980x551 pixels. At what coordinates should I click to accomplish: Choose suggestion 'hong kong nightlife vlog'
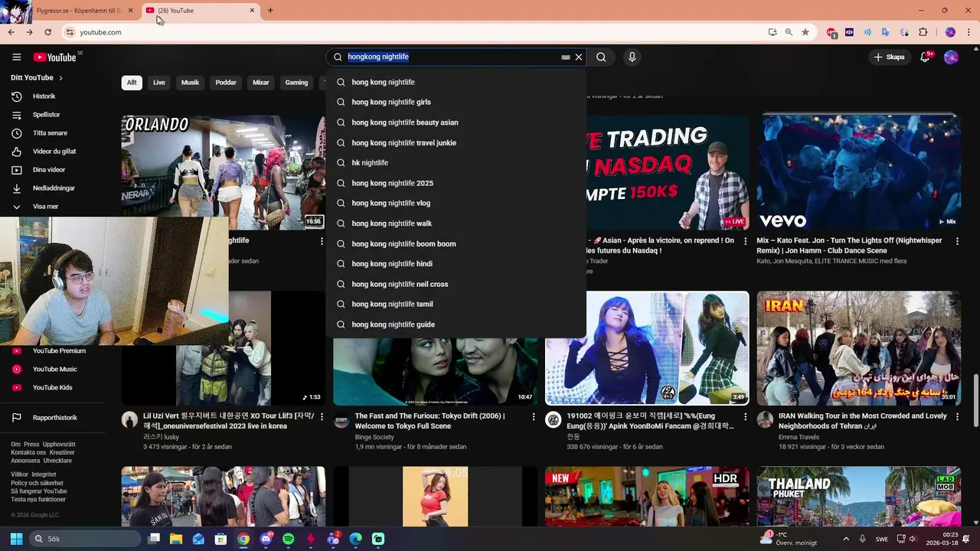tap(456, 204)
